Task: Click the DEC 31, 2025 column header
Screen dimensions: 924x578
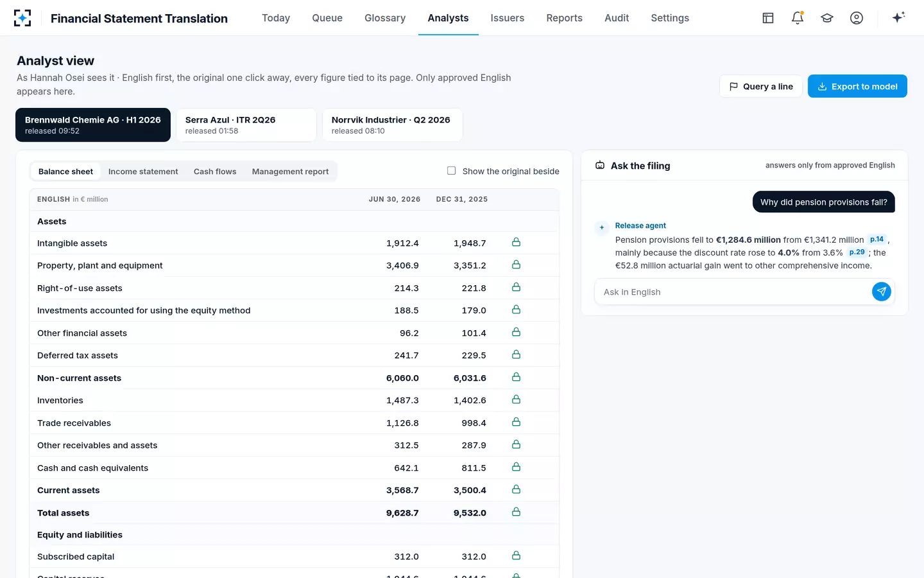Action: point(462,199)
